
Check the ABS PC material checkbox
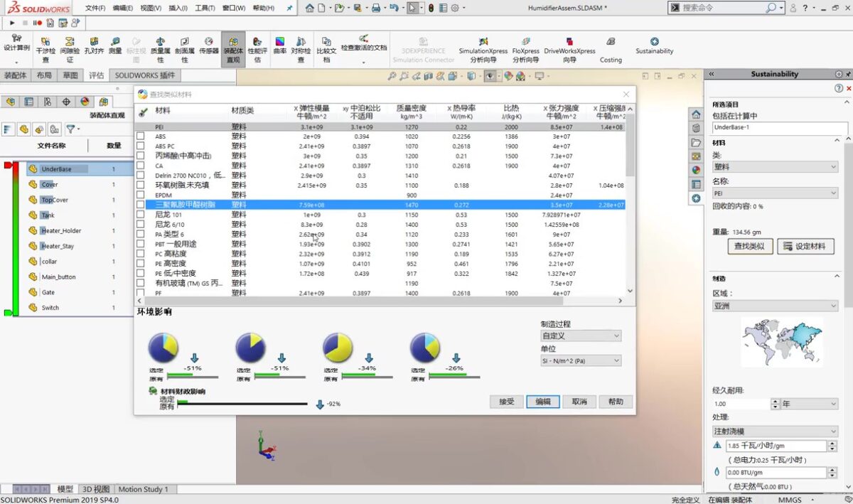coord(141,146)
